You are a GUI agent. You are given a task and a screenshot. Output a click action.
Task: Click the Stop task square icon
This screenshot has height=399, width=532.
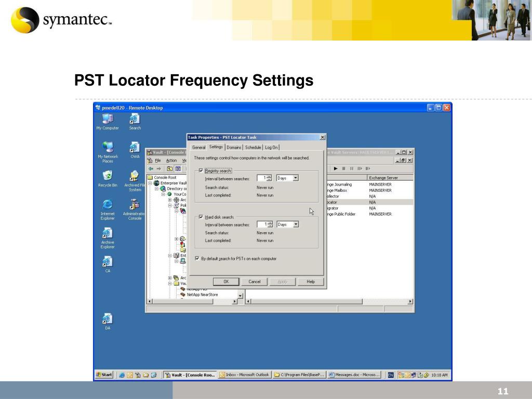[344, 169]
